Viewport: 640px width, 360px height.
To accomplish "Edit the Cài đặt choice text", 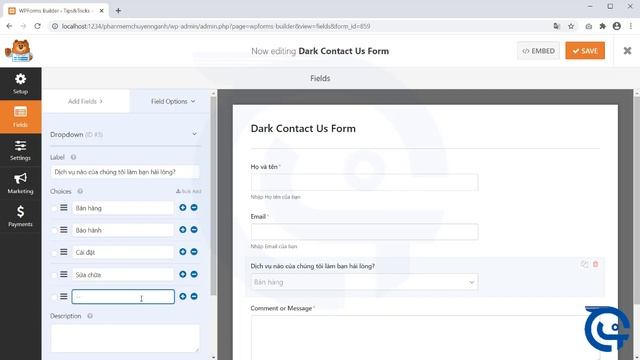I will [123, 252].
